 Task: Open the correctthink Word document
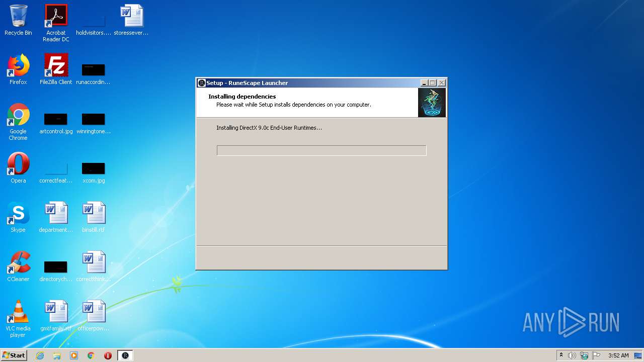[94, 266]
